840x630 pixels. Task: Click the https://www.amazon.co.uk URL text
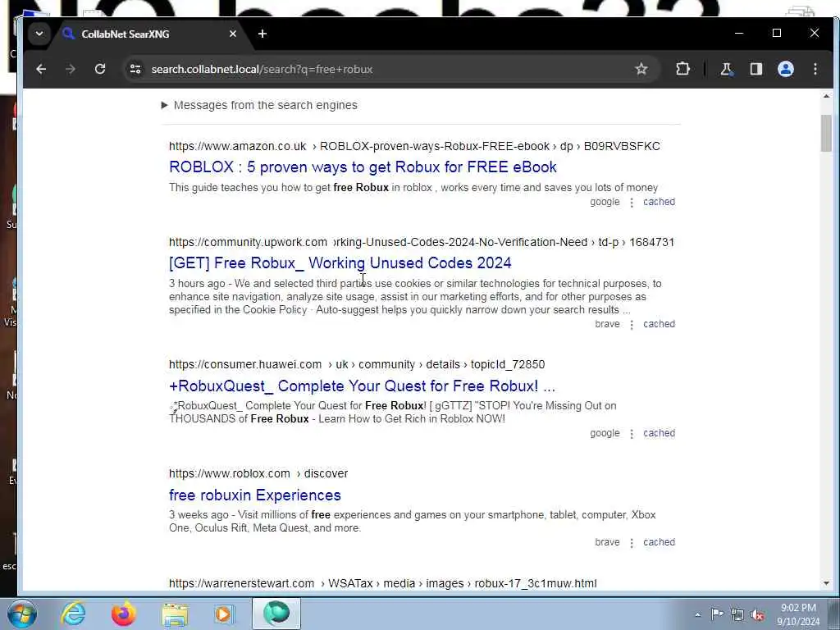point(237,146)
